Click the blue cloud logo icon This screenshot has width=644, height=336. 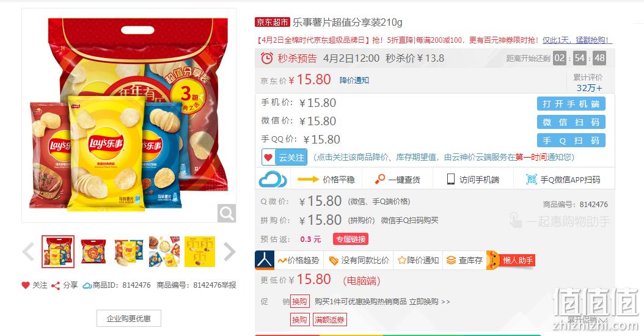point(273,180)
